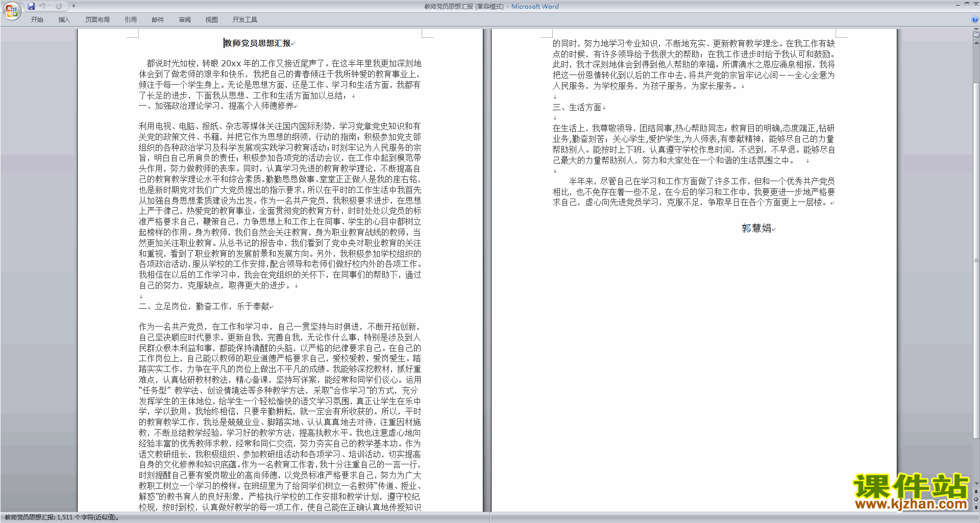The width and height of the screenshot is (980, 523).
Task: Click the Save floppy disk icon
Action: (x=31, y=6)
